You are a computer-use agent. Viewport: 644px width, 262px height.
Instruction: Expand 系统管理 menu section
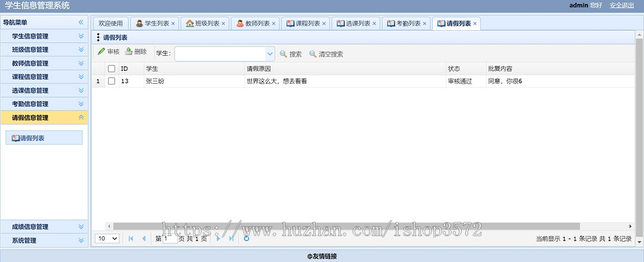click(x=81, y=241)
